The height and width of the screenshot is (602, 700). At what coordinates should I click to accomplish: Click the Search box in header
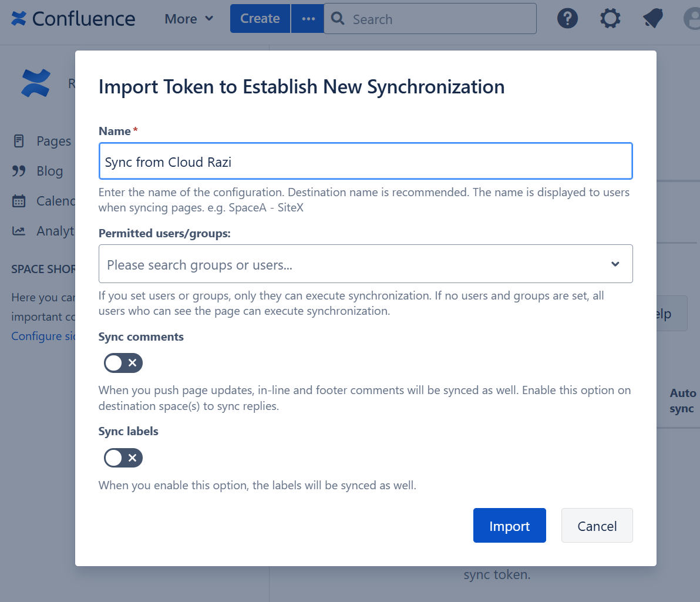pyautogui.click(x=435, y=19)
